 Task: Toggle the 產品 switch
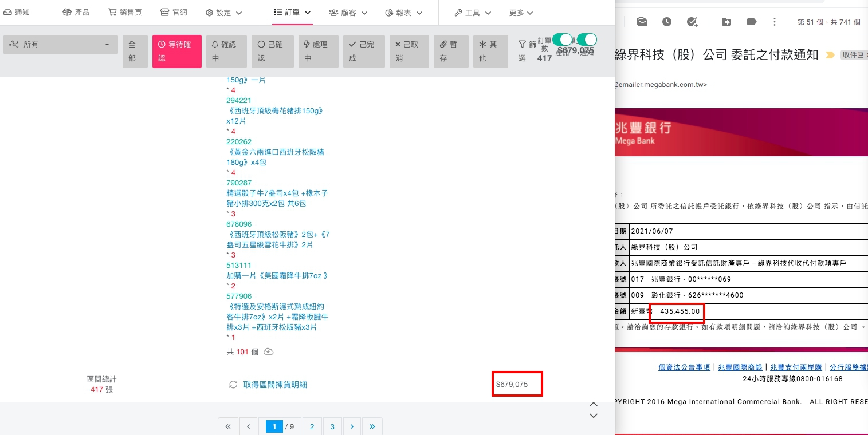pyautogui.click(x=563, y=39)
